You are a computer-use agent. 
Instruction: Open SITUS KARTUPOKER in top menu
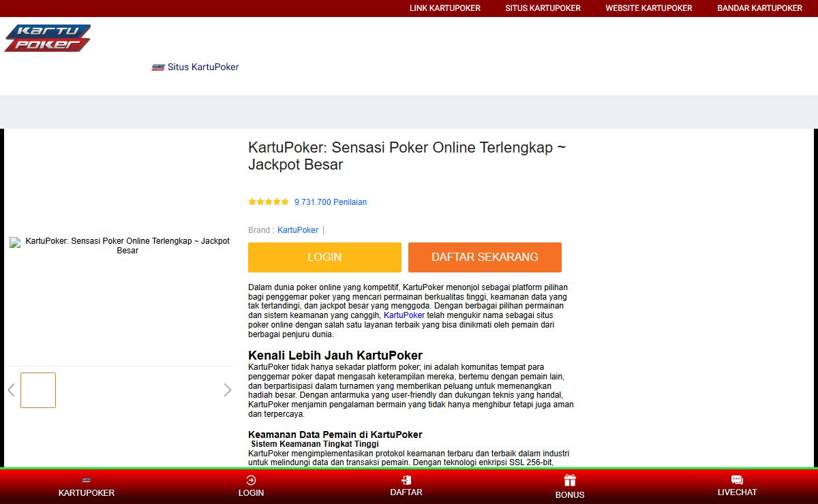(543, 8)
